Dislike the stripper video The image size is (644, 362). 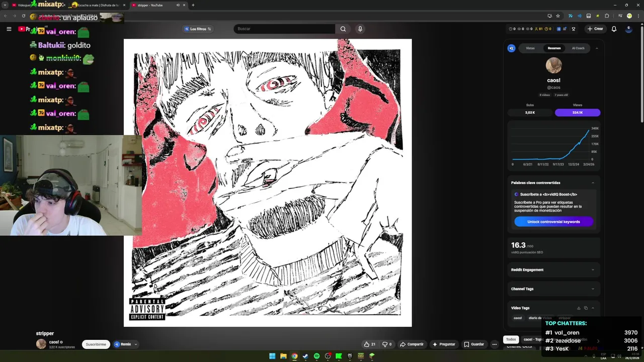coord(386,344)
